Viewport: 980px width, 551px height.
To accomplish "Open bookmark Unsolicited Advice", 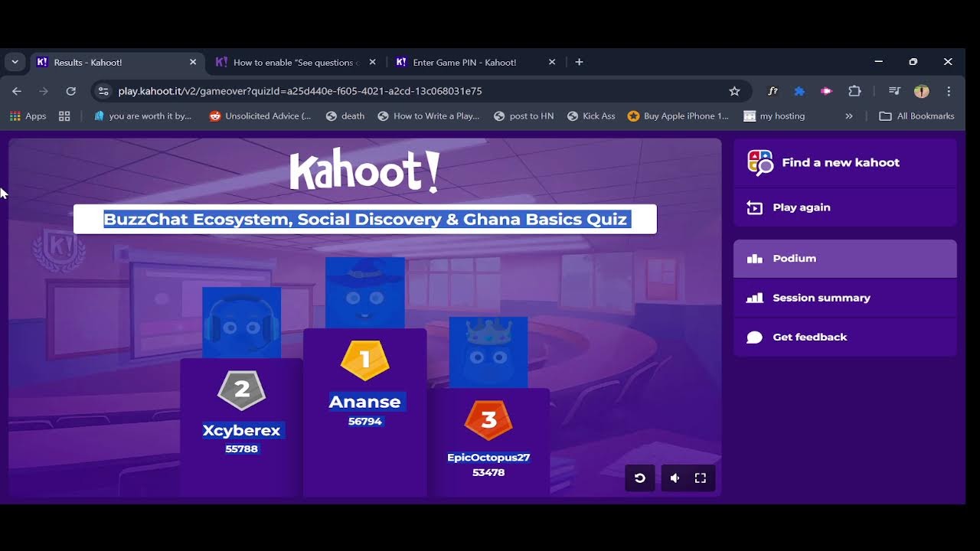I will point(260,116).
